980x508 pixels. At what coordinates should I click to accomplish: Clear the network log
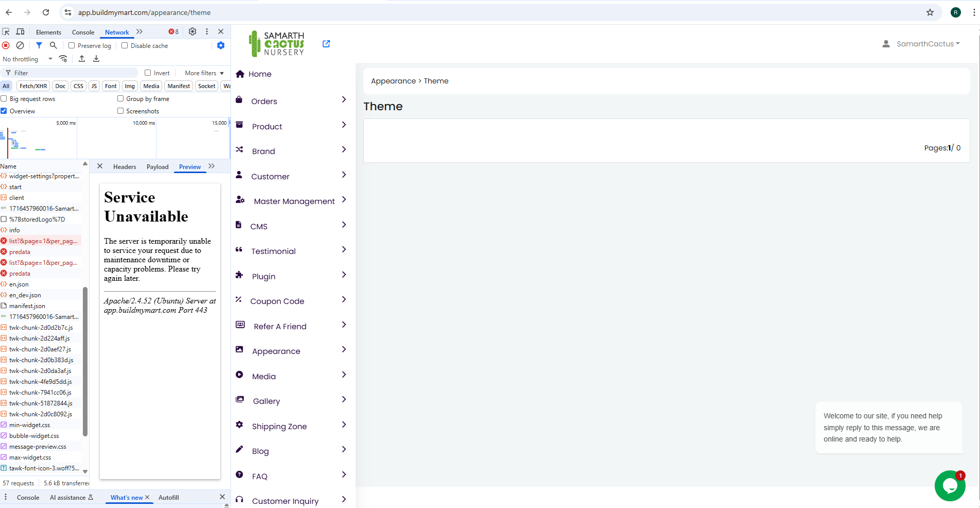click(20, 45)
